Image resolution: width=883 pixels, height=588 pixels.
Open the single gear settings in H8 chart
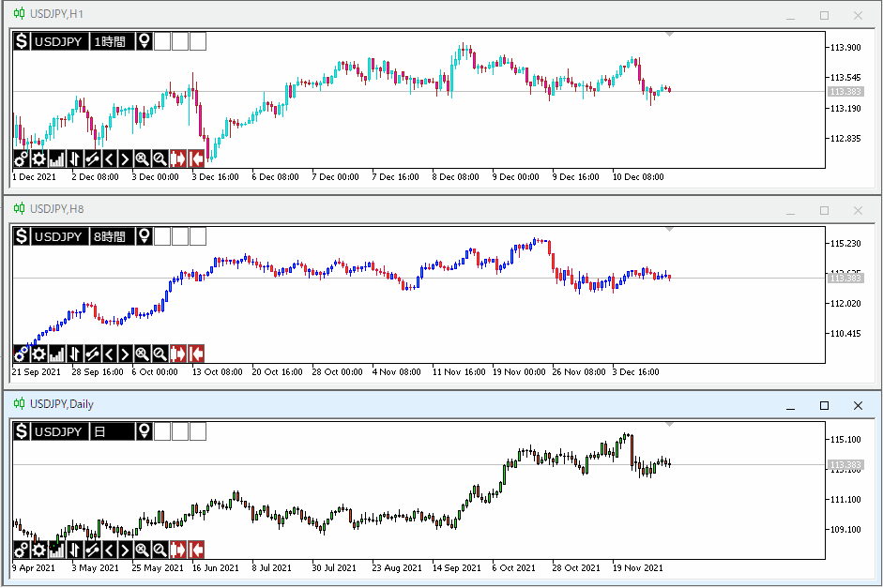coord(38,354)
